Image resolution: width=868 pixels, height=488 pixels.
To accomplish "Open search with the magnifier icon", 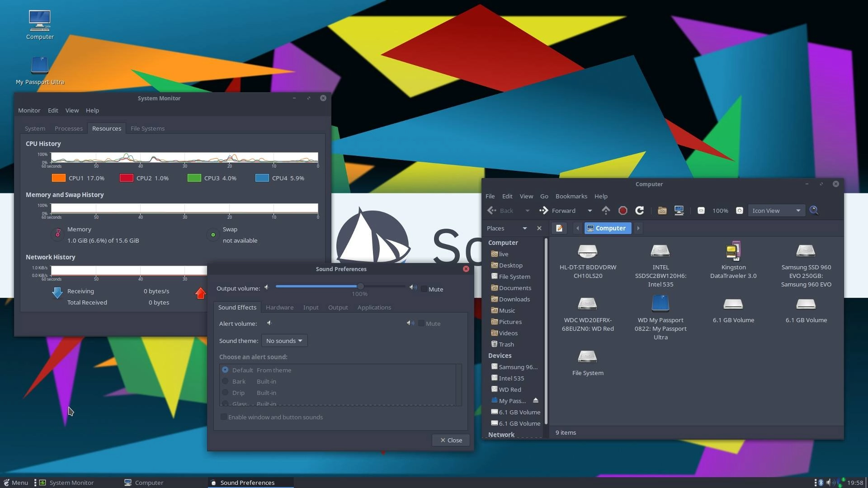I will pos(814,211).
